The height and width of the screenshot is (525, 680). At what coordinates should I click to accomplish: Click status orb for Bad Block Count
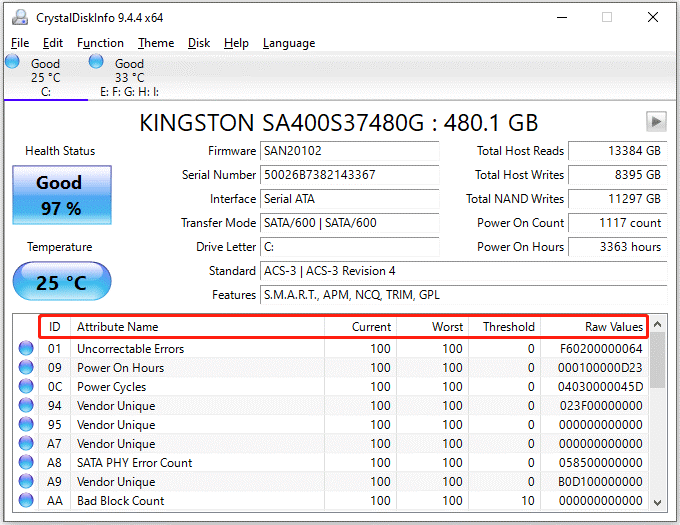pos(26,500)
